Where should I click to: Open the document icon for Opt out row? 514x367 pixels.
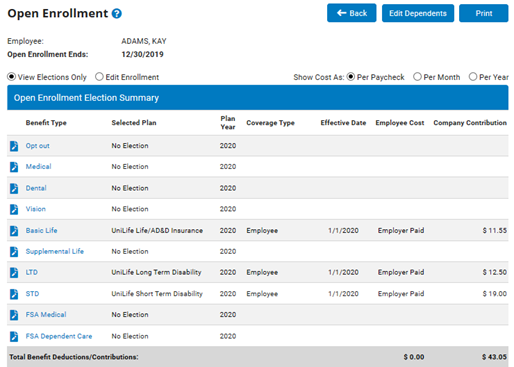(14, 146)
